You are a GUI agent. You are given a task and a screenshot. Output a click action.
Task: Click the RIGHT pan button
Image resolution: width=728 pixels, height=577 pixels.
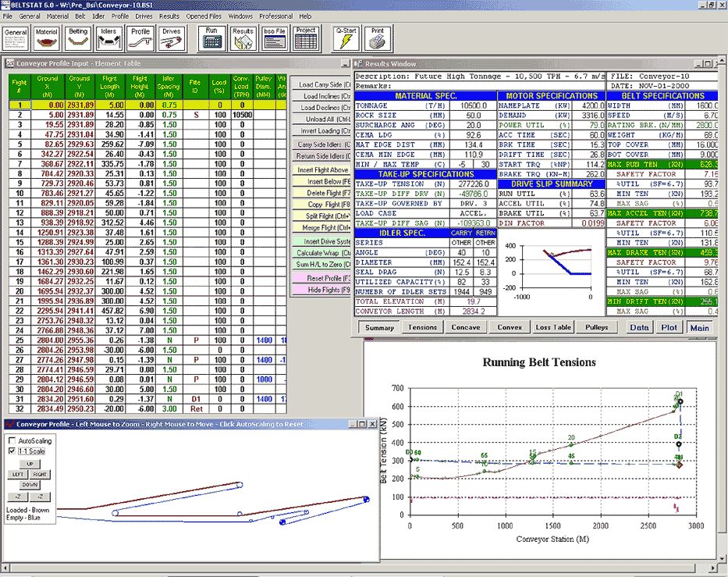coord(40,475)
